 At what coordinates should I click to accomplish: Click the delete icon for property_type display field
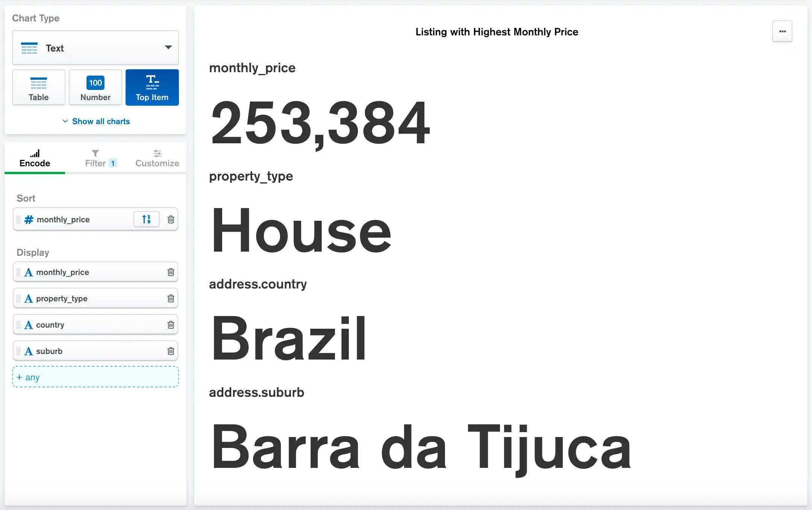pos(171,299)
